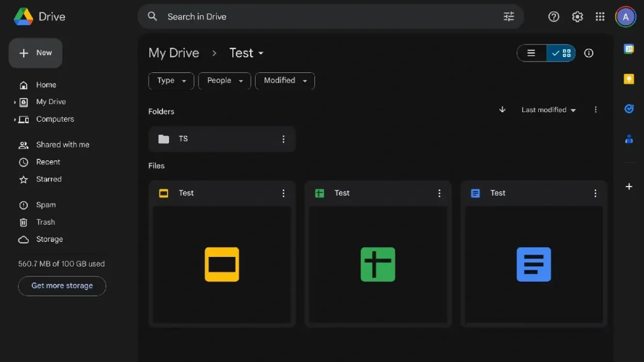Expand My Drive tree in sidebar

coord(15,102)
